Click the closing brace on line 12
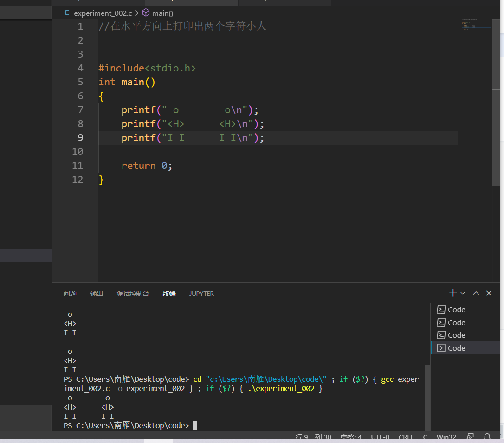 point(101,180)
